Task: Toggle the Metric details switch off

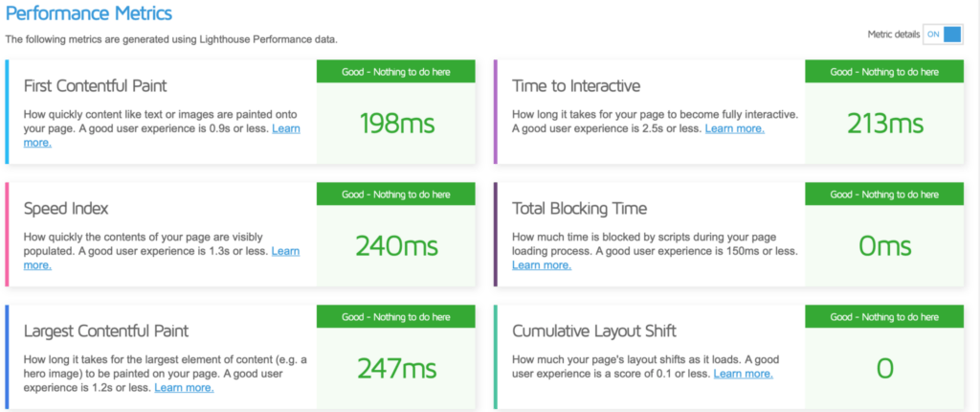Action: coord(942,34)
